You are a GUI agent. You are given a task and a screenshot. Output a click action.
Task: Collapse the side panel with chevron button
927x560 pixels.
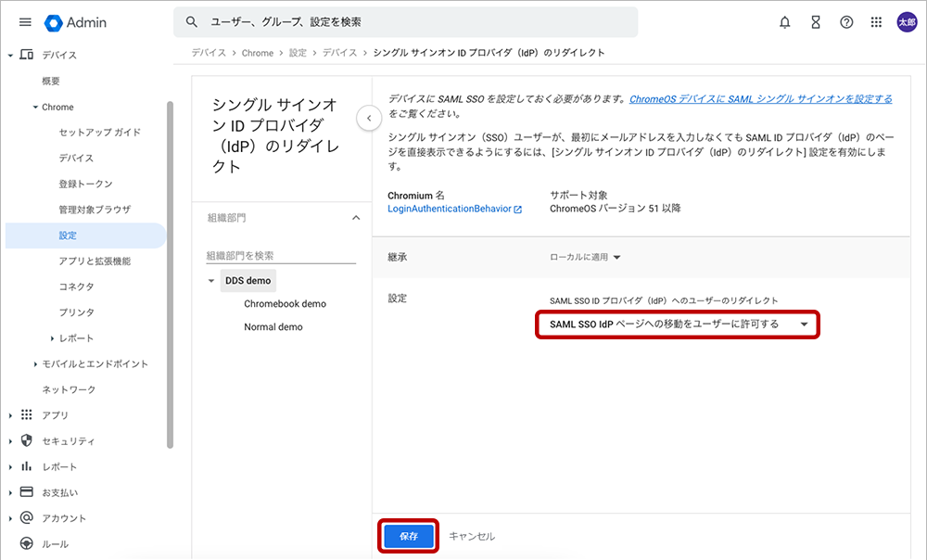click(369, 118)
